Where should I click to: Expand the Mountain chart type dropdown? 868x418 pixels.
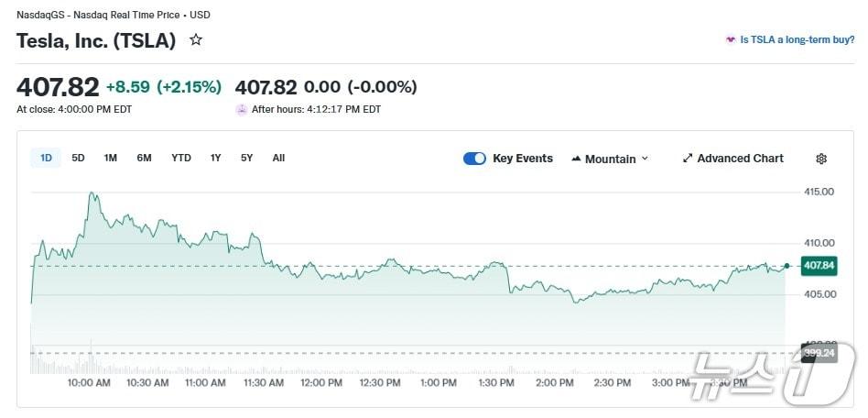(645, 159)
